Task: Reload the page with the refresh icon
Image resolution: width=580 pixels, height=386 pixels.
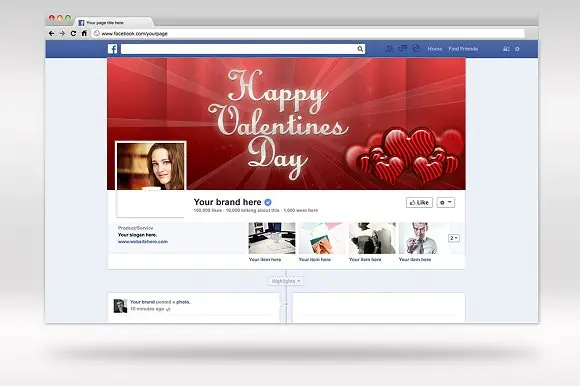Action: point(73,33)
